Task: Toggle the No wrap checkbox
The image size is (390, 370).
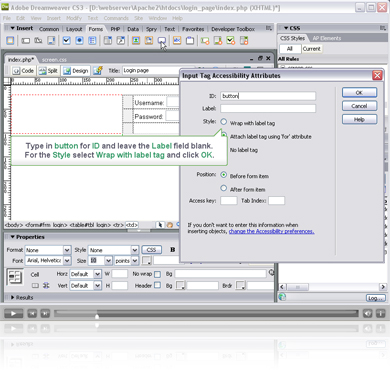Action: pos(158,274)
